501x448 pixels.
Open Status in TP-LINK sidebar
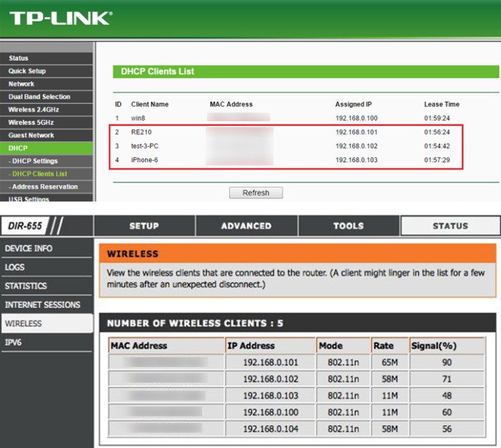[18, 59]
